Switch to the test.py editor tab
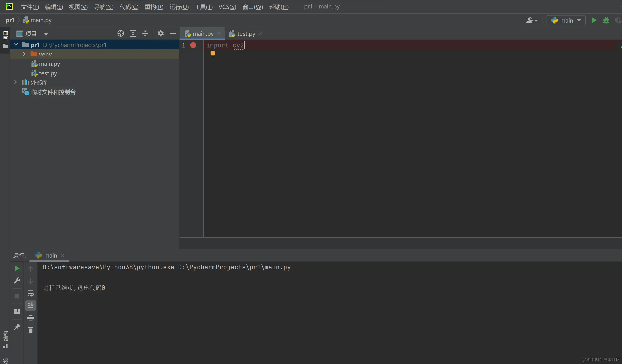 point(246,34)
